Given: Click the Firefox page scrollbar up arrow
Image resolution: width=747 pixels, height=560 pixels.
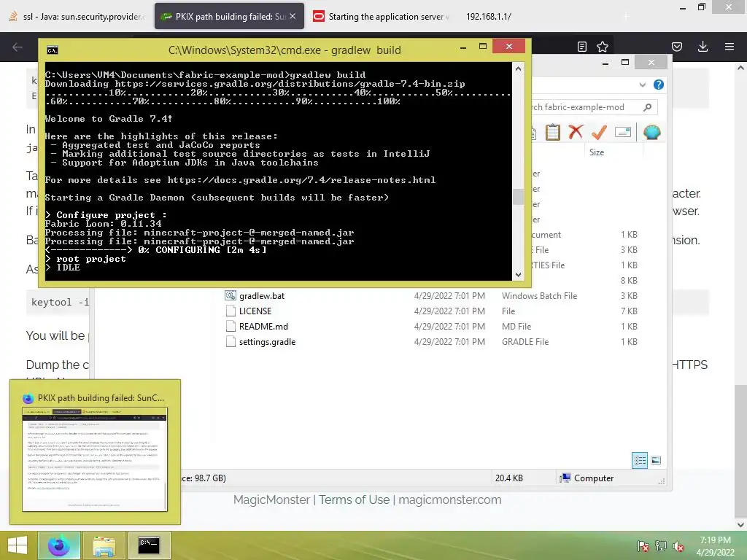Looking at the screenshot, I should pyautogui.click(x=740, y=68).
